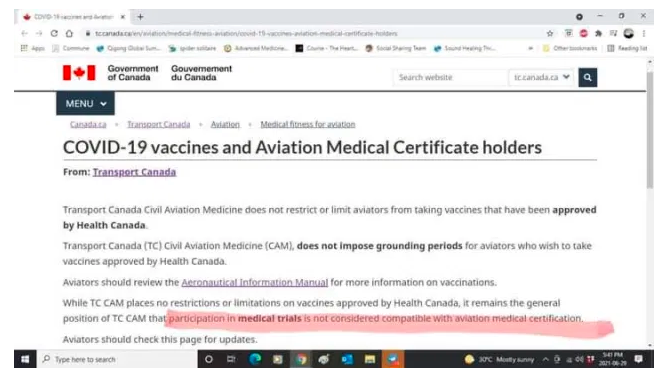Open the weather widget 30°C Mostly sunny
663x377 pixels.
[499, 360]
